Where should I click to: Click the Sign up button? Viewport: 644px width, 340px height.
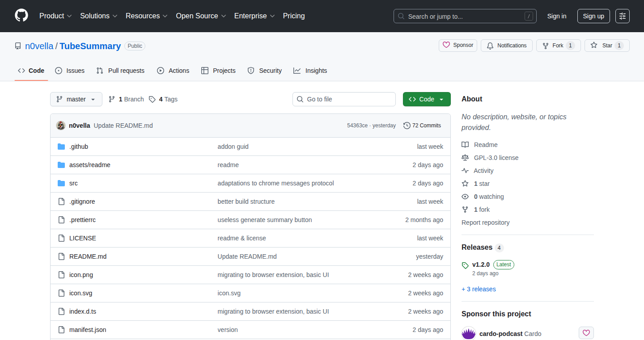click(593, 16)
